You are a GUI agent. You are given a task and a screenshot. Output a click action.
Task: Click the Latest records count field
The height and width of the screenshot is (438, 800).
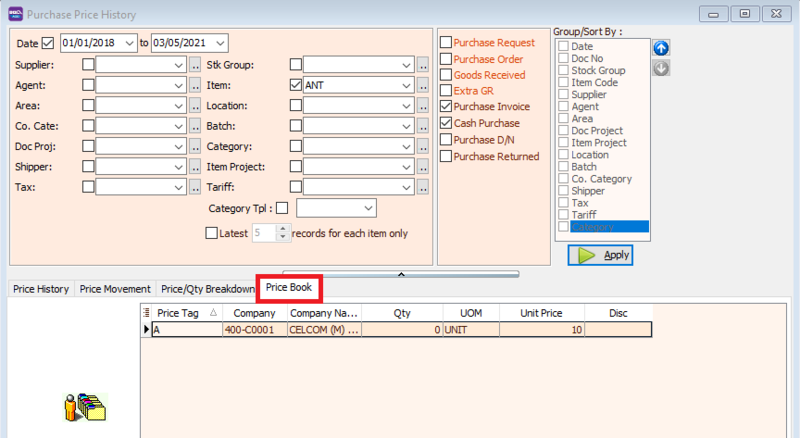pos(263,233)
